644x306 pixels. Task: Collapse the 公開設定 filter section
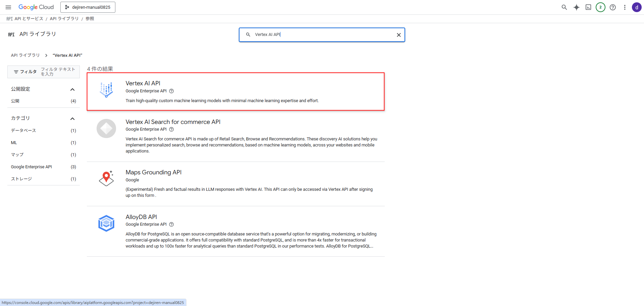[x=72, y=89]
